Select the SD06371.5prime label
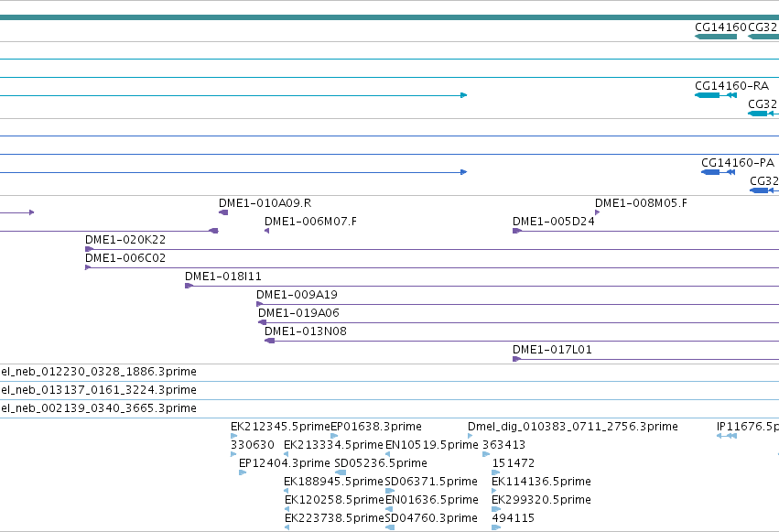Viewport: 779px width, 532px height. click(x=431, y=482)
